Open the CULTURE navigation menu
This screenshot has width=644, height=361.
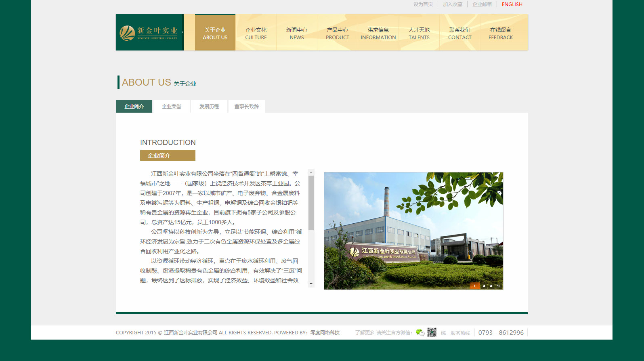click(256, 33)
